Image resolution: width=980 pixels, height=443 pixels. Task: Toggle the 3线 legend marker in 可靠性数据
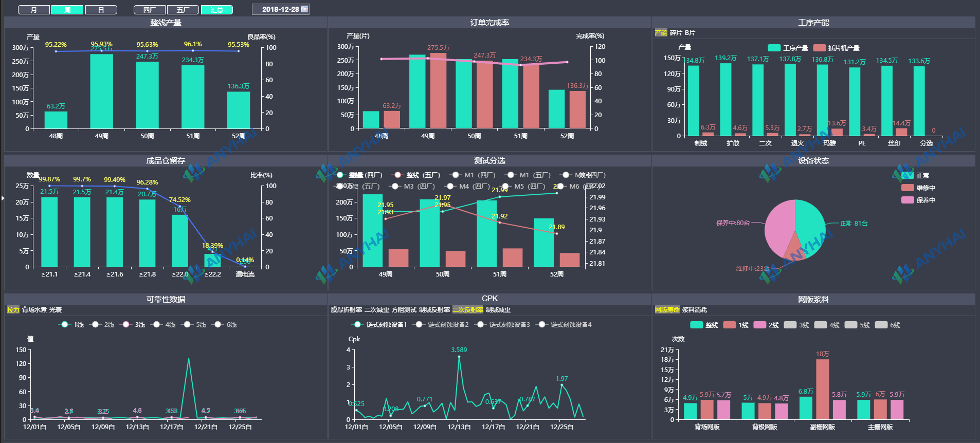pos(125,324)
